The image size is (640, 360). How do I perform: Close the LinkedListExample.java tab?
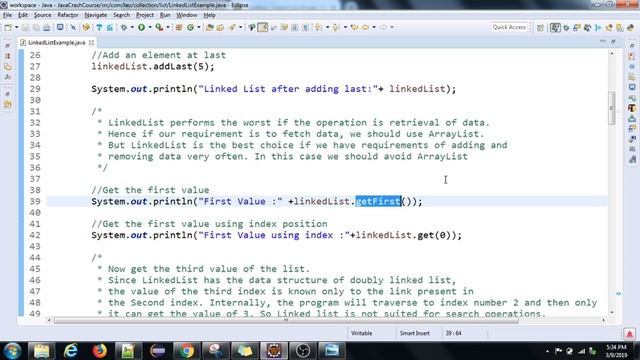91,42
